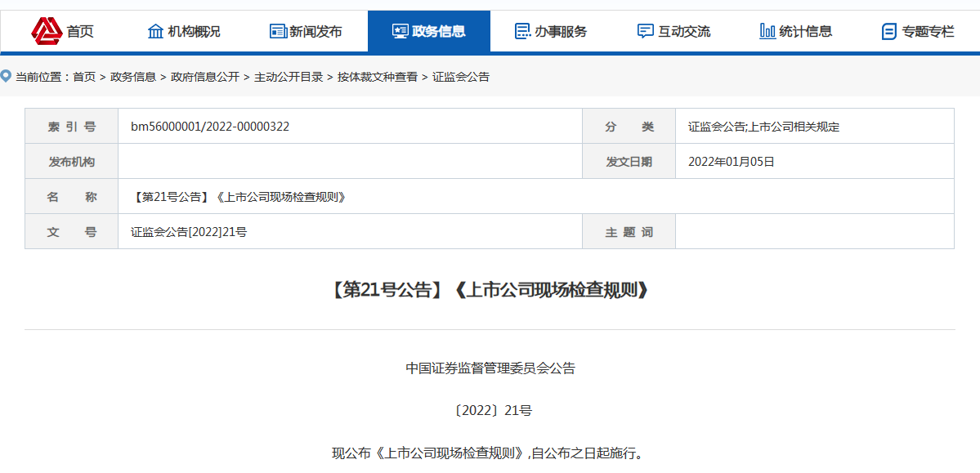This screenshot has height=473, width=980.
Task: Click the line 中国证券监督管理委员会公告
Action: (490, 368)
